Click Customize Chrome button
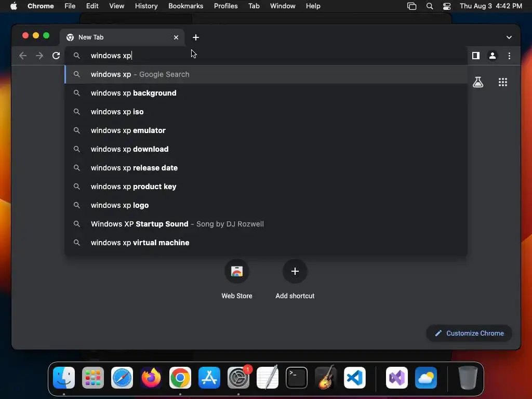Screen dimensions: 532x399 (469, 333)
